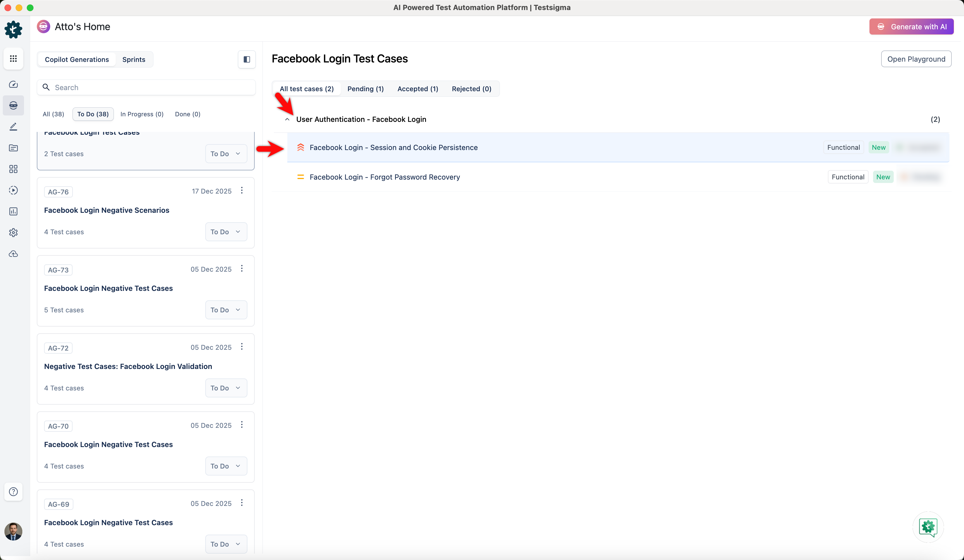
Task: Click the Generate with AI button
Action: (912, 26)
